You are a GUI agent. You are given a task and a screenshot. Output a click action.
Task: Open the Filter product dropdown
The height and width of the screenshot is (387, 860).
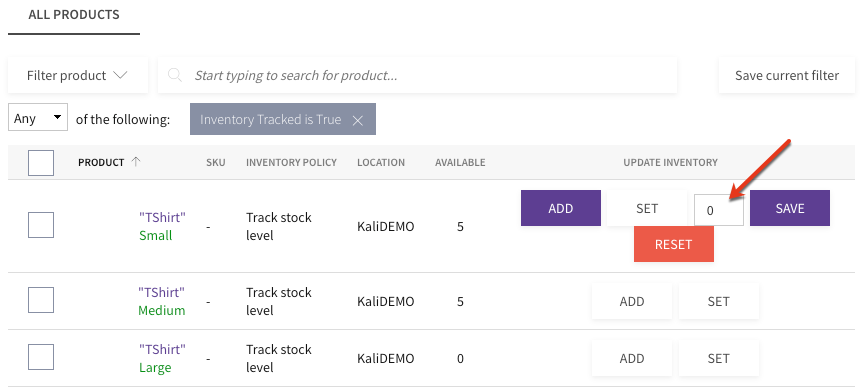click(77, 75)
